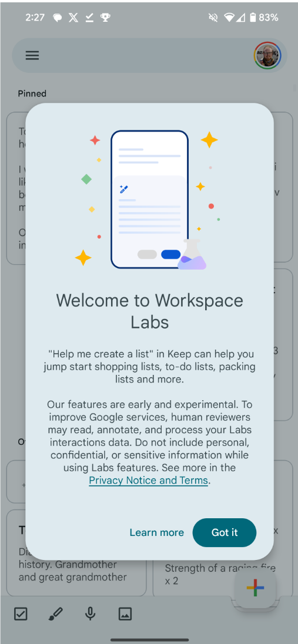298x644 pixels.
Task: Click the Got it button
Action: [x=225, y=533]
